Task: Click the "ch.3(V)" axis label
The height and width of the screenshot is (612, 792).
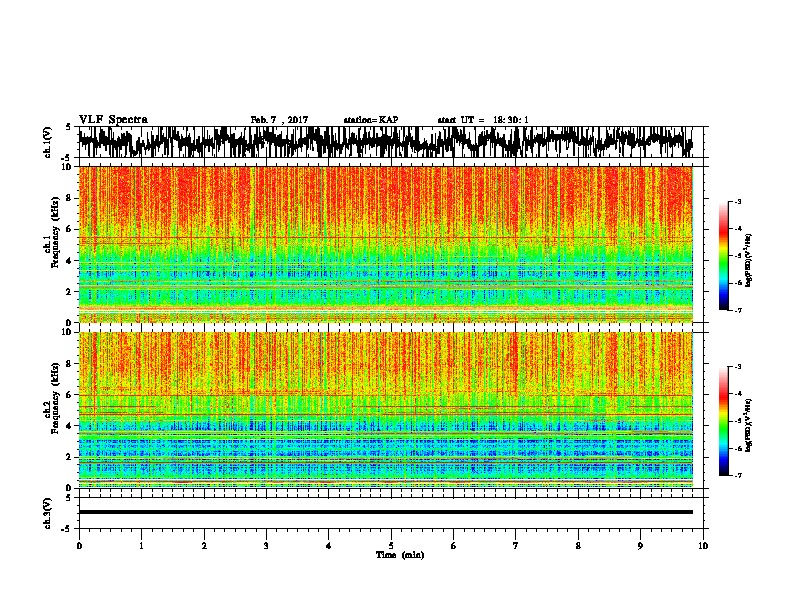Action: click(x=48, y=514)
